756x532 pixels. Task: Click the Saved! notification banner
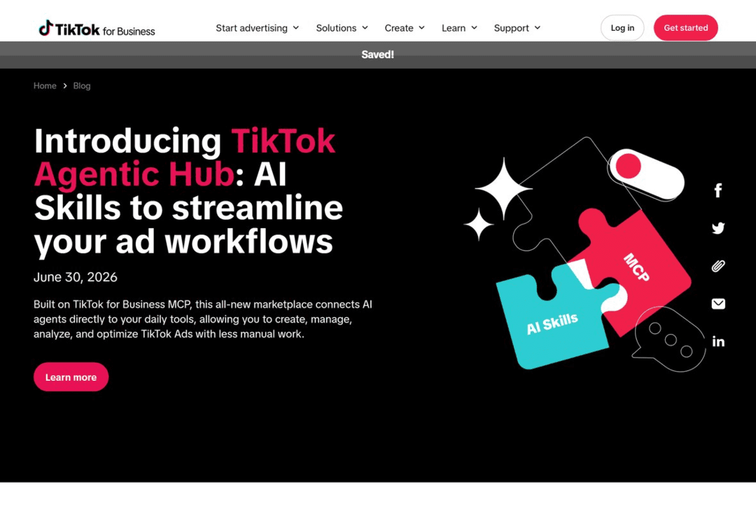tap(378, 55)
